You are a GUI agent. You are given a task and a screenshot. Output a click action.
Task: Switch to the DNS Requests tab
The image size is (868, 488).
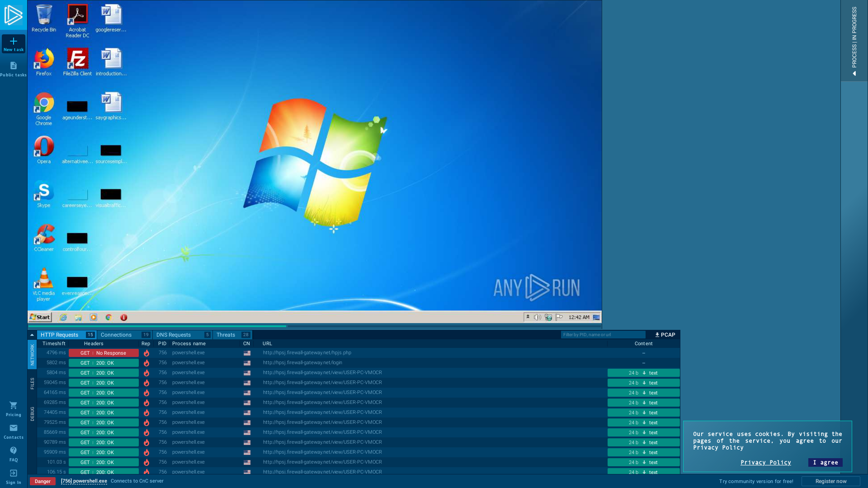click(x=182, y=335)
